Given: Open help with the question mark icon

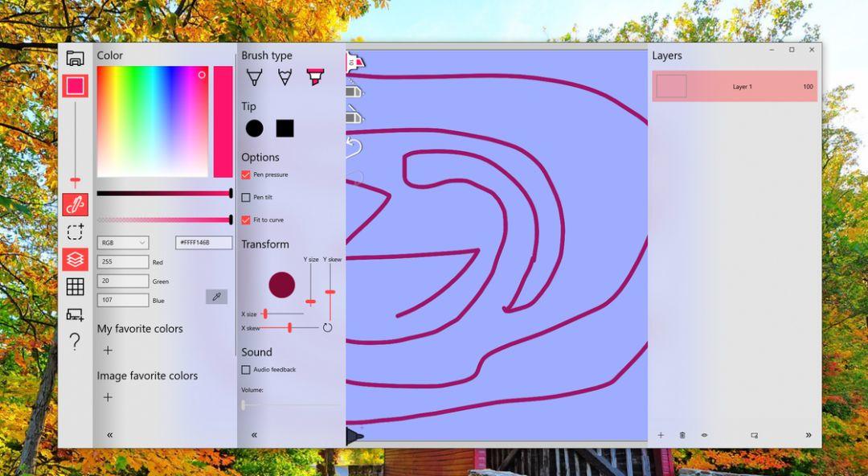Looking at the screenshot, I should (76, 342).
